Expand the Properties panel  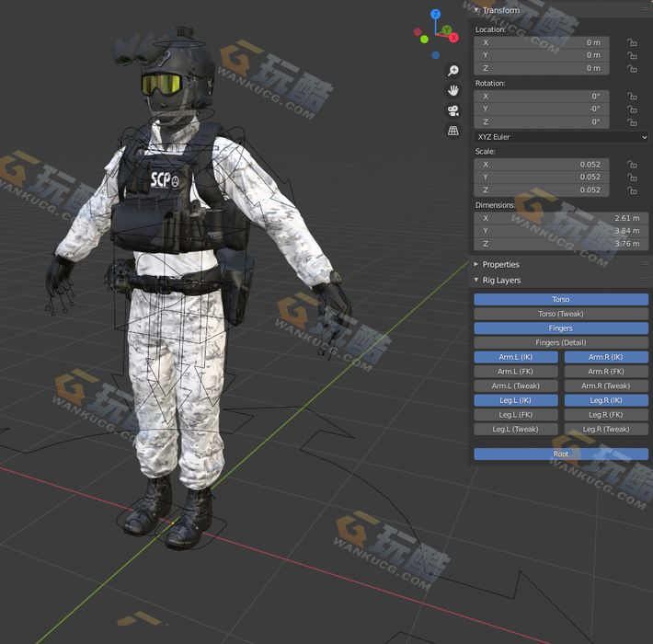click(x=476, y=265)
